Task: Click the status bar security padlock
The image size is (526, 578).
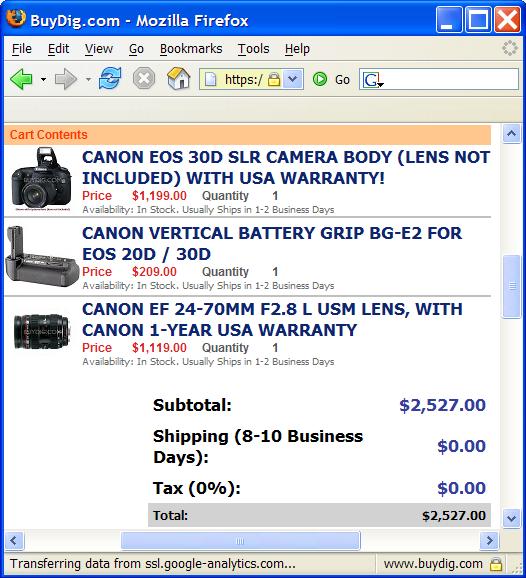Action: (496, 564)
